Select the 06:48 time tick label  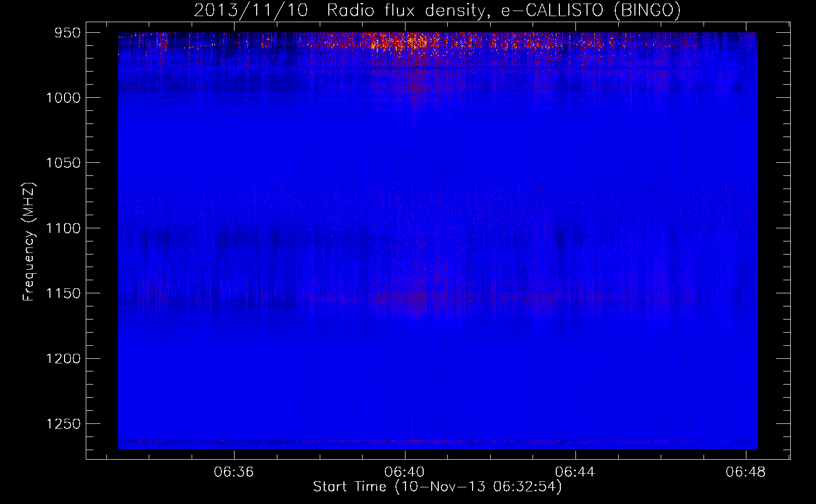click(746, 472)
